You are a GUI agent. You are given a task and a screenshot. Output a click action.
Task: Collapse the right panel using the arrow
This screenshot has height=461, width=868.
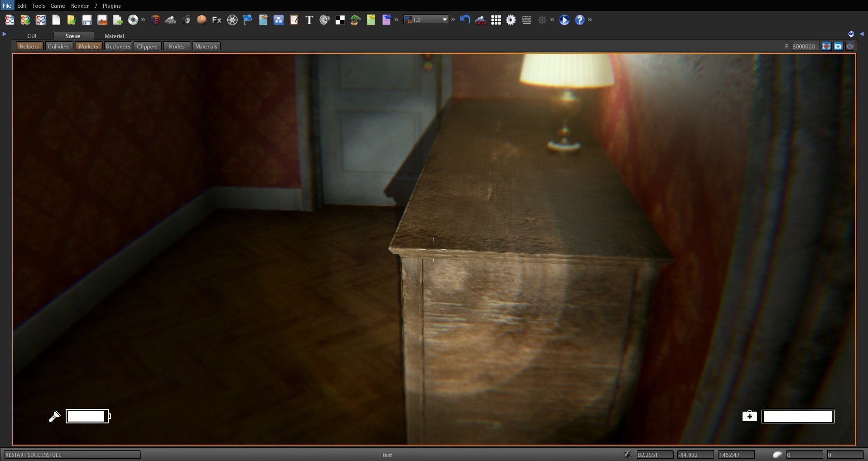pos(862,33)
